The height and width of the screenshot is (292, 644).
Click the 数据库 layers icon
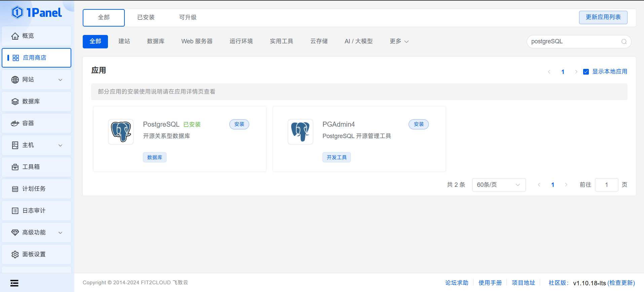pyautogui.click(x=15, y=101)
